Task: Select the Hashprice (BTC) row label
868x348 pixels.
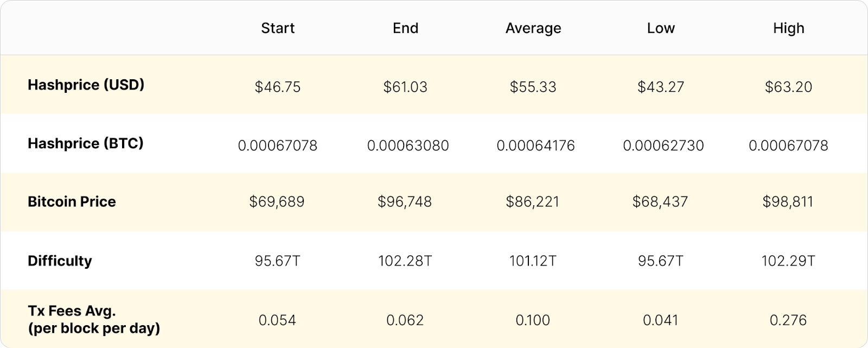Action: [86, 143]
